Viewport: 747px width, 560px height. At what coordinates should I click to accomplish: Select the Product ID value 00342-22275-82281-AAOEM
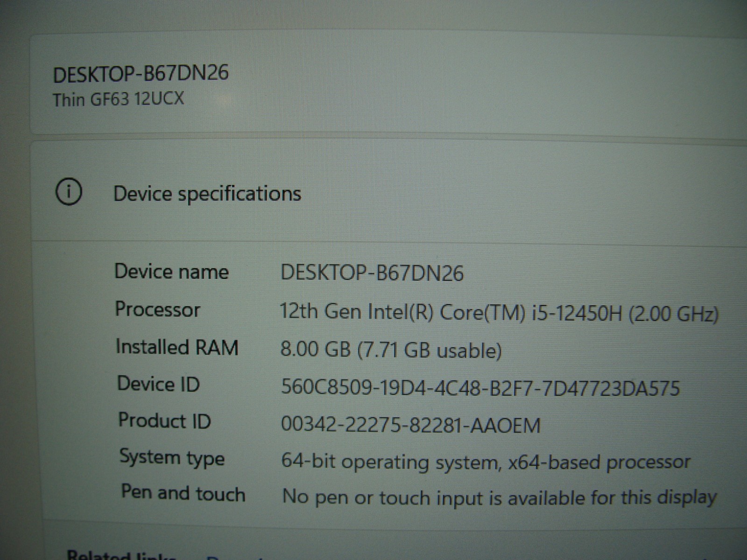coord(411,425)
